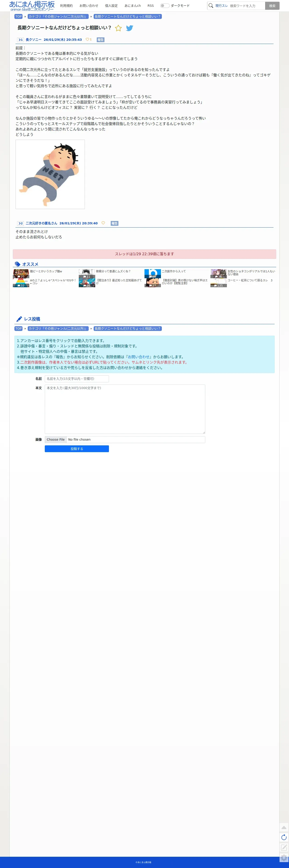Open the category breadcrumb under レス投稿
Viewport: 289px width, 868px height.
(x=58, y=328)
